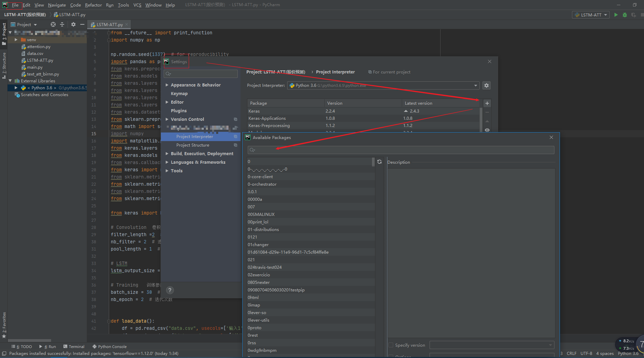Image resolution: width=644 pixels, height=358 pixels.
Task: Open the TODO tool window
Action: [22, 347]
